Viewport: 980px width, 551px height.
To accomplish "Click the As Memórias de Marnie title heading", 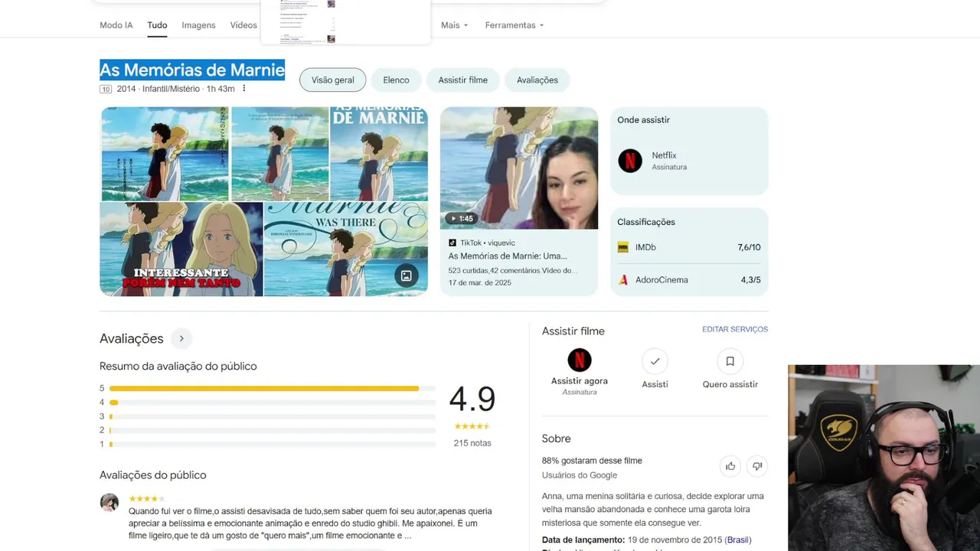I will pyautogui.click(x=192, y=70).
